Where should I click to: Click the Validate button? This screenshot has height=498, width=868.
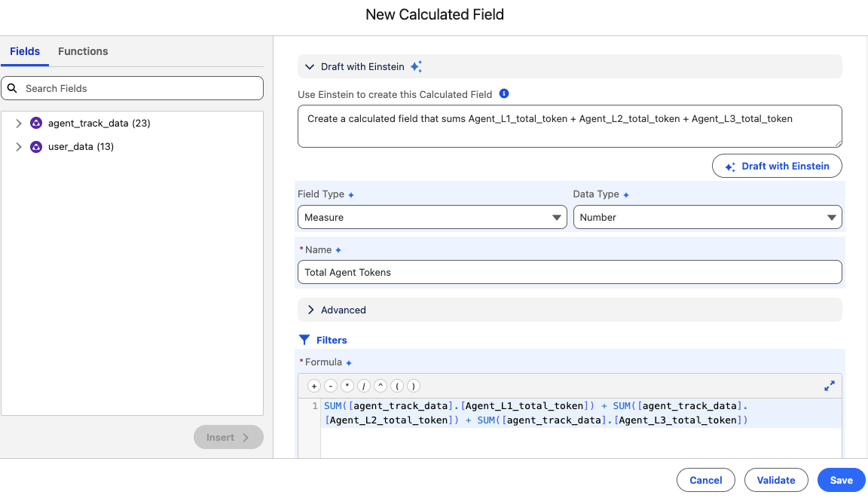[x=775, y=480]
